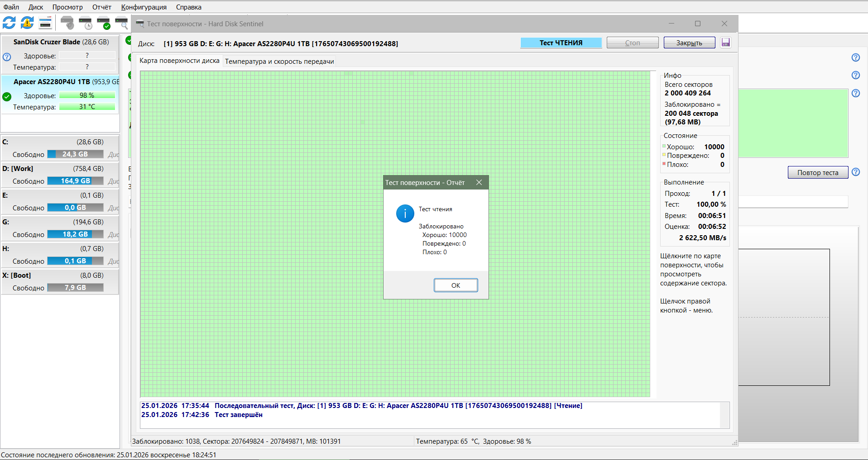Switch to Температура и скорость передачи tab
Screen dimensions: 868x460
[279, 61]
